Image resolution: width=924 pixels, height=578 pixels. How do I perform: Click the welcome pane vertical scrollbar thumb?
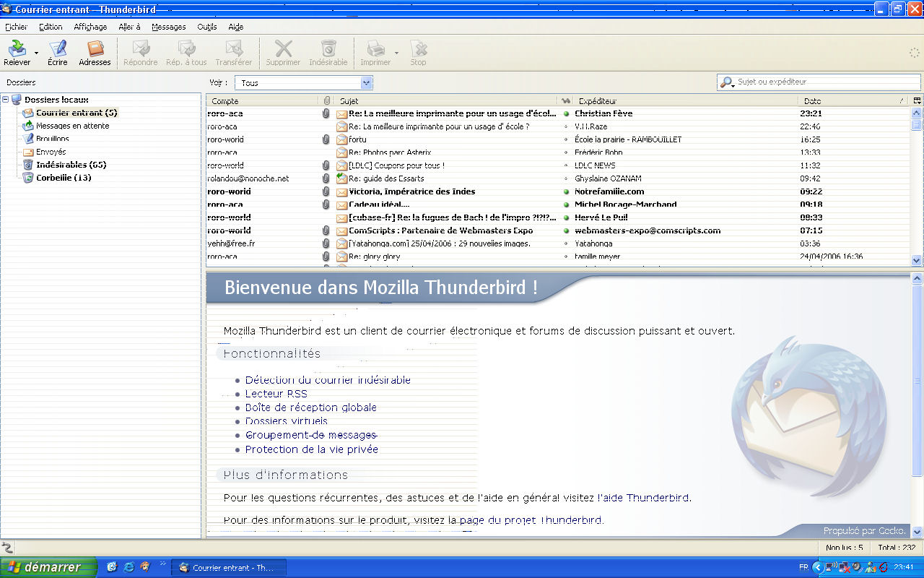click(x=917, y=381)
